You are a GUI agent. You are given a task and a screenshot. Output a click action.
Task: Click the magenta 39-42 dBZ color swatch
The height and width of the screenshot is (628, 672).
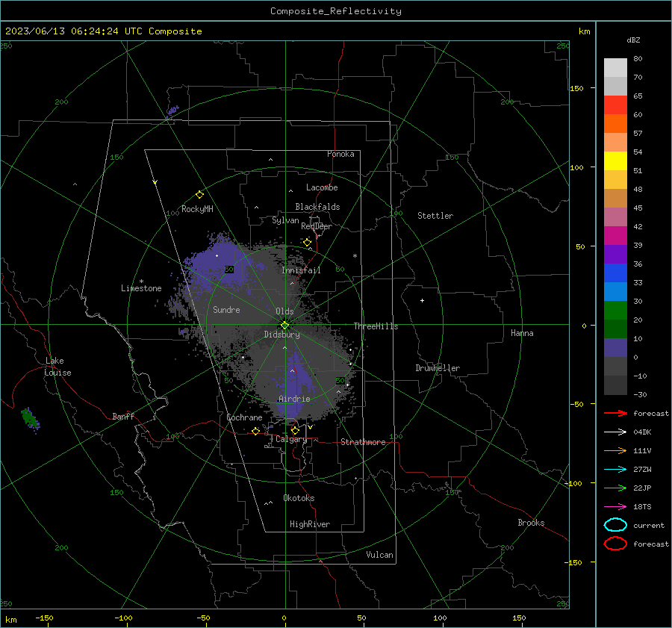[x=615, y=236]
